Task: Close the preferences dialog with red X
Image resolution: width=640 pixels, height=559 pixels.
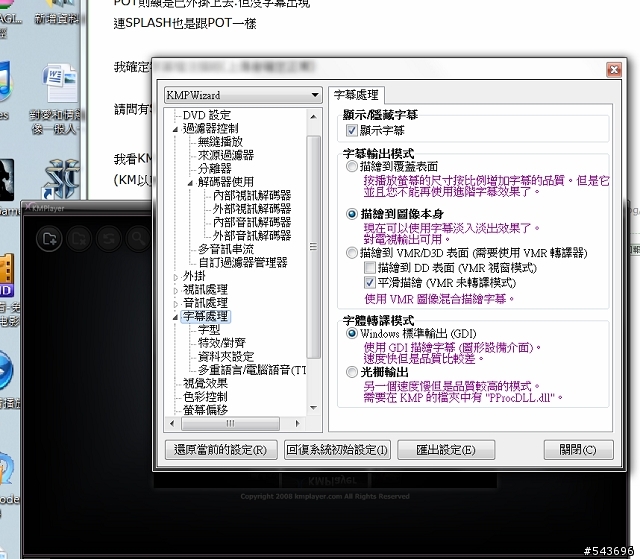Action: point(614,70)
